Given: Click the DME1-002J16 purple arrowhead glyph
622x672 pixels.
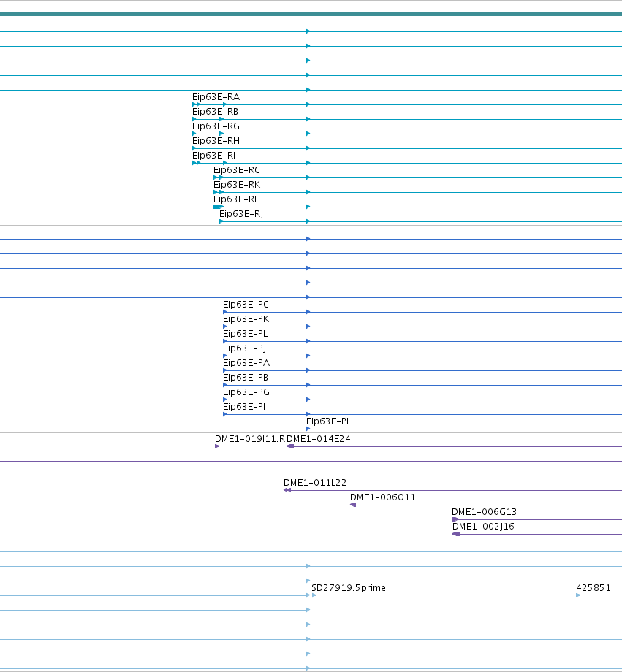Looking at the screenshot, I should coord(456,534).
